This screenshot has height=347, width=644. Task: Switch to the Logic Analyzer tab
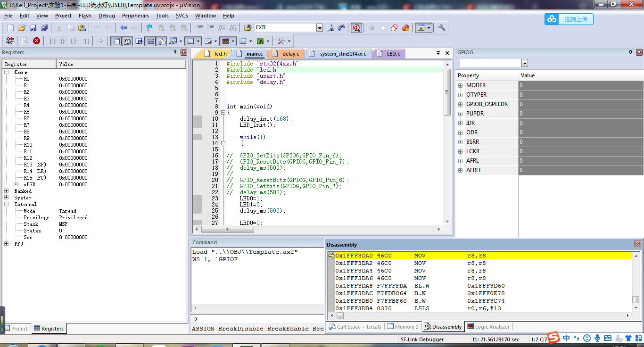tap(488, 327)
